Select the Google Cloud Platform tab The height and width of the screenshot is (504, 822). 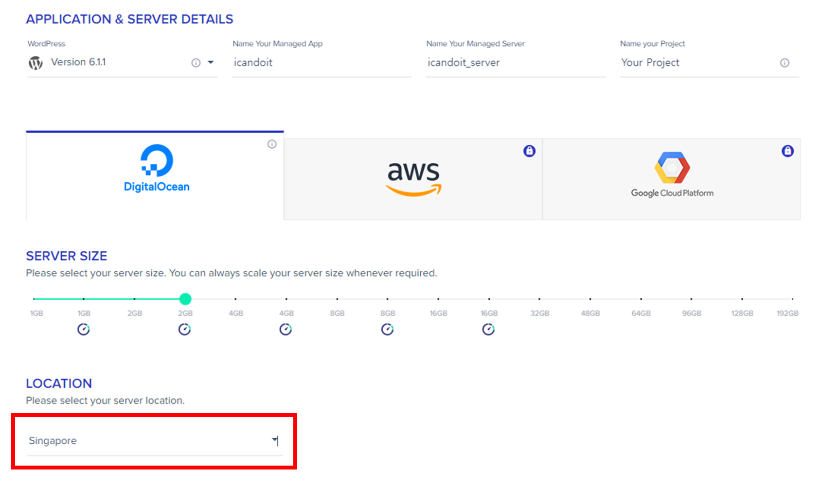671,179
